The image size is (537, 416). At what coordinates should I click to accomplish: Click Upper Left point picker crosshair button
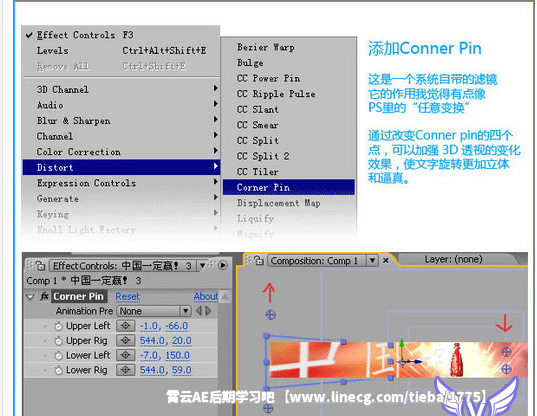tap(125, 326)
